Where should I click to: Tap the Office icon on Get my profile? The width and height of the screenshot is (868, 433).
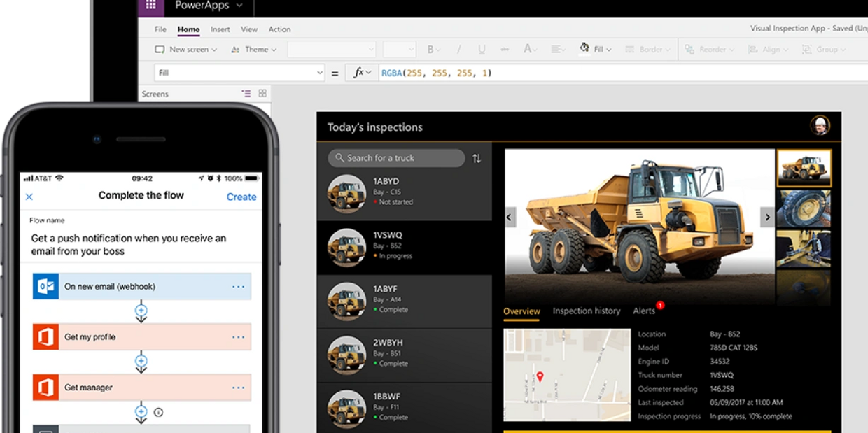click(45, 337)
